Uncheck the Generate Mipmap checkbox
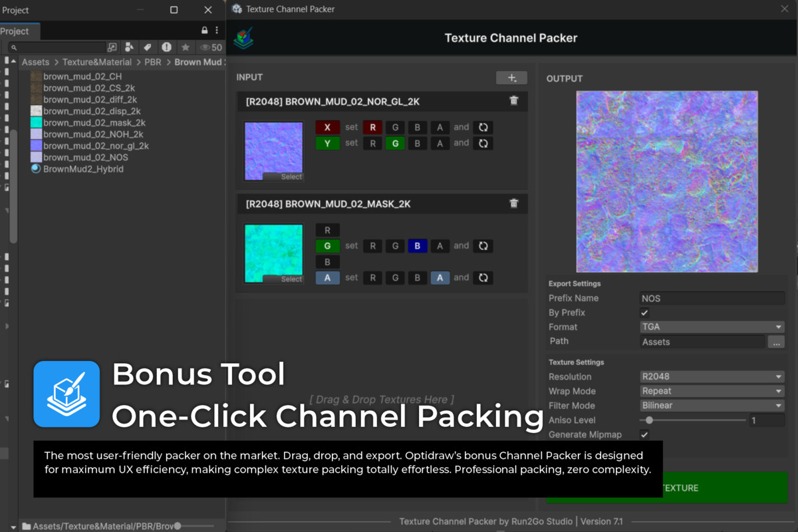This screenshot has height=532, width=798. point(644,434)
